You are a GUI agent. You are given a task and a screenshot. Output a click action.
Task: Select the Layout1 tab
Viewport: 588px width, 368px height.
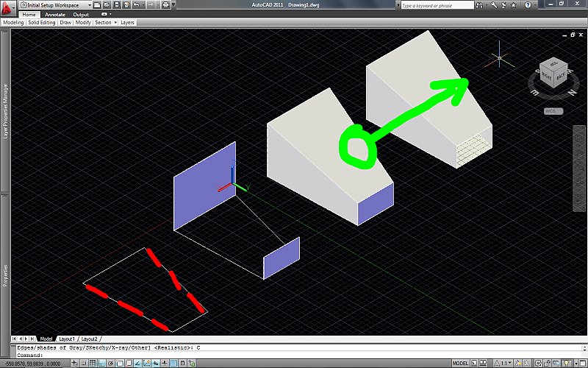pyautogui.click(x=67, y=339)
